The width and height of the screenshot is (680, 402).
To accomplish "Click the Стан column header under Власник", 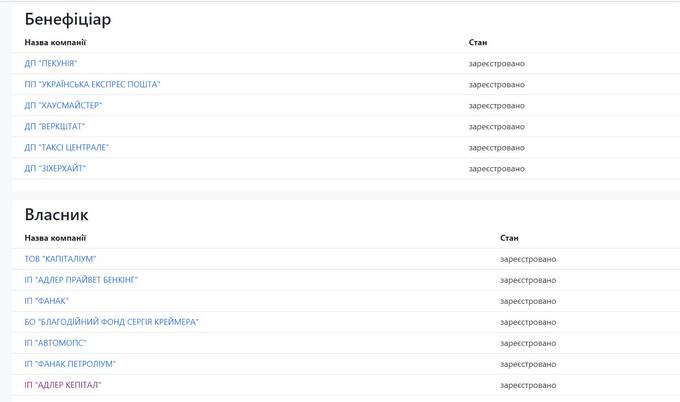I will (x=509, y=238).
